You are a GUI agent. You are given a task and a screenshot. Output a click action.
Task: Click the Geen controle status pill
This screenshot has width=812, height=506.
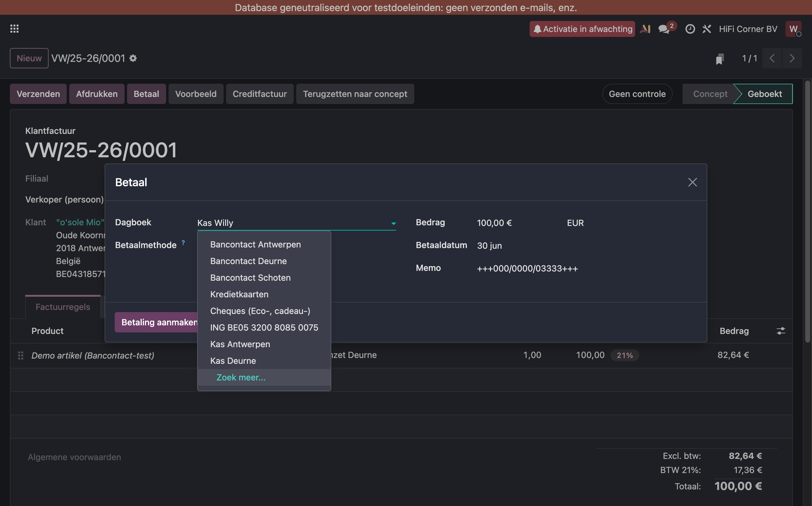[x=637, y=94]
